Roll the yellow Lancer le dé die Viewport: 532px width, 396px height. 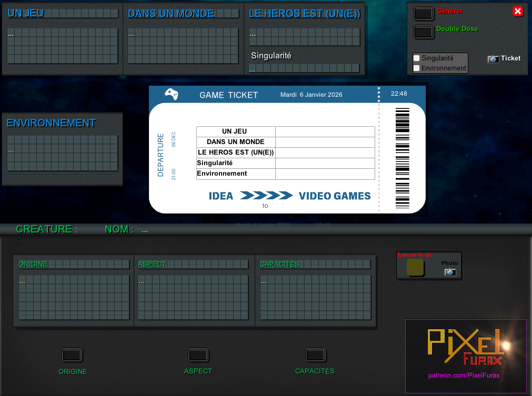415,268
